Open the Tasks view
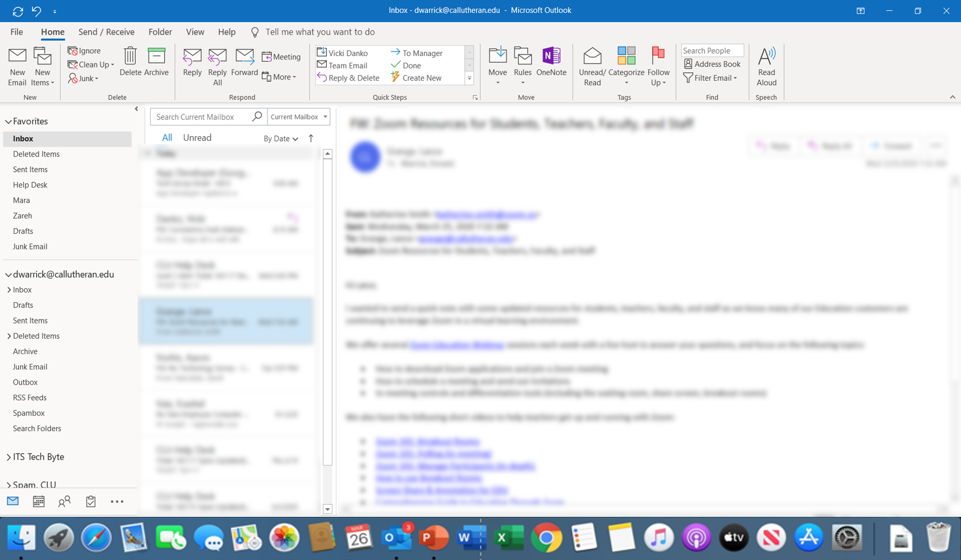Screen dimensions: 961x560 point(91,502)
